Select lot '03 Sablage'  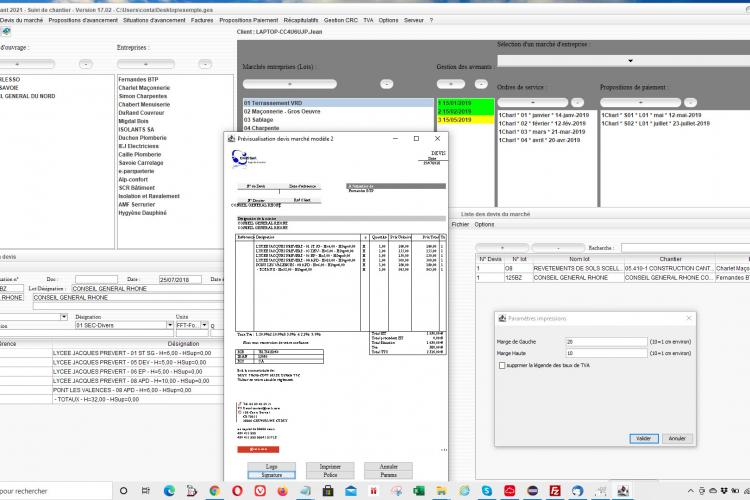click(x=338, y=120)
